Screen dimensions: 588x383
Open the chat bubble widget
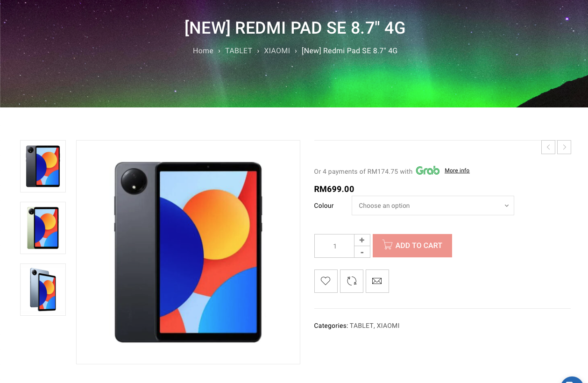tap(572, 380)
